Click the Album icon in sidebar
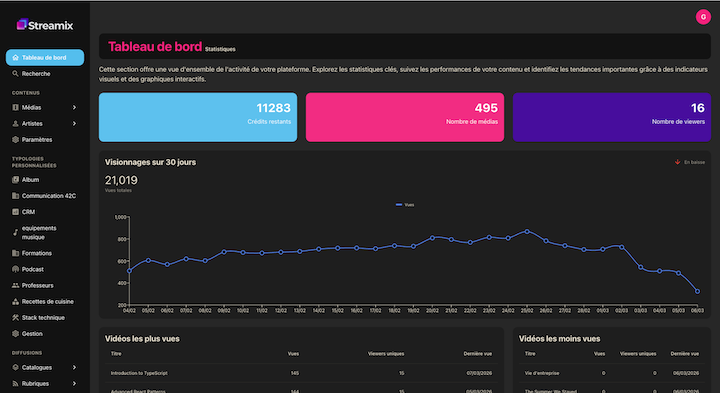The width and height of the screenshot is (720, 393). 16,180
